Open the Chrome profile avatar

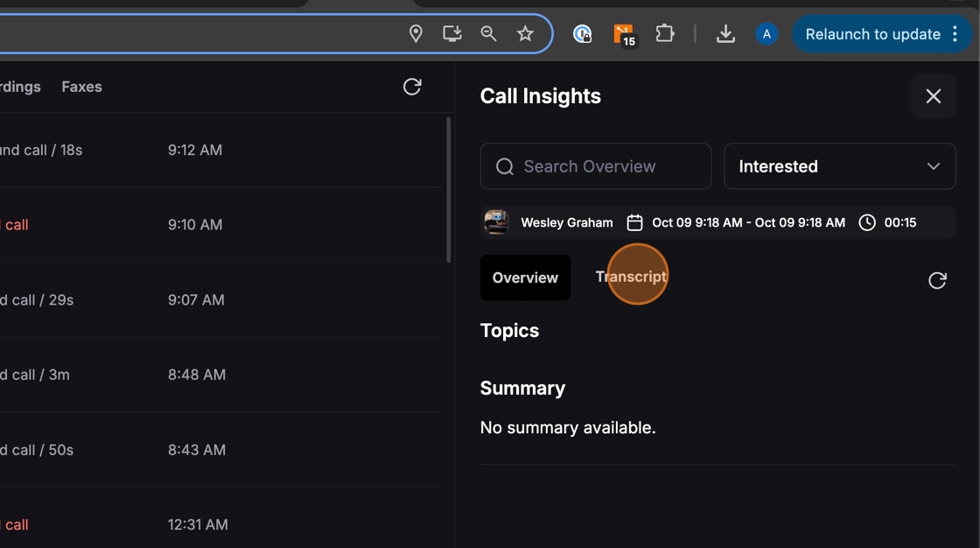coord(766,34)
